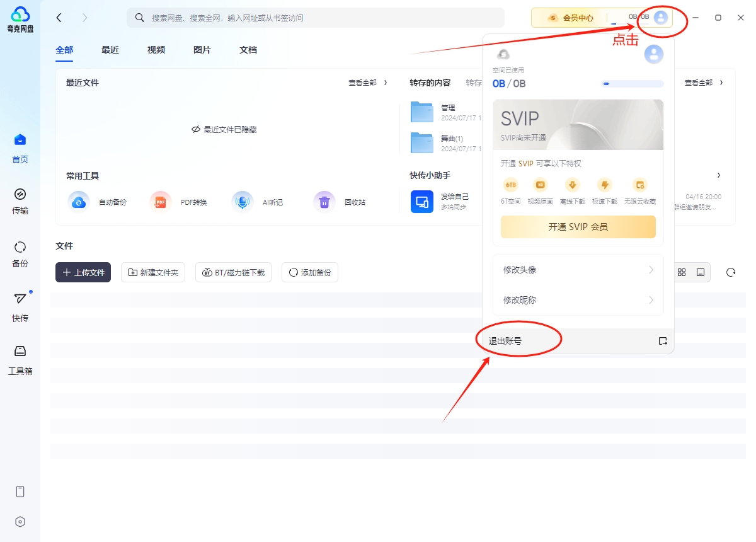This screenshot has width=756, height=542.
Task: Click the large avatar inside the account popup
Action: pos(654,54)
